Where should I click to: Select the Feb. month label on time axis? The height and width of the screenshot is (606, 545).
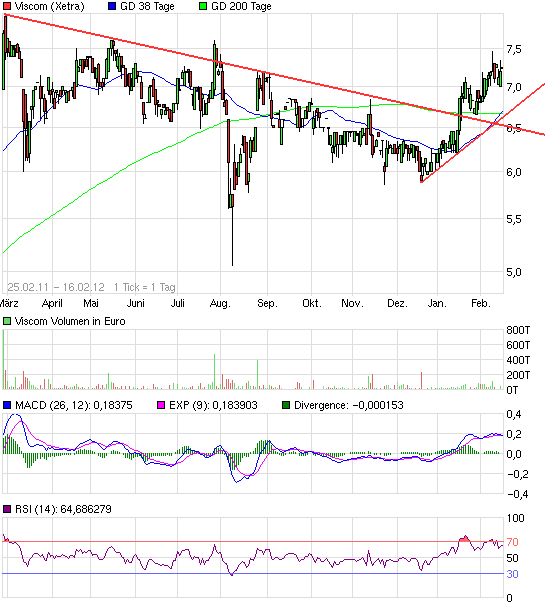(x=480, y=303)
